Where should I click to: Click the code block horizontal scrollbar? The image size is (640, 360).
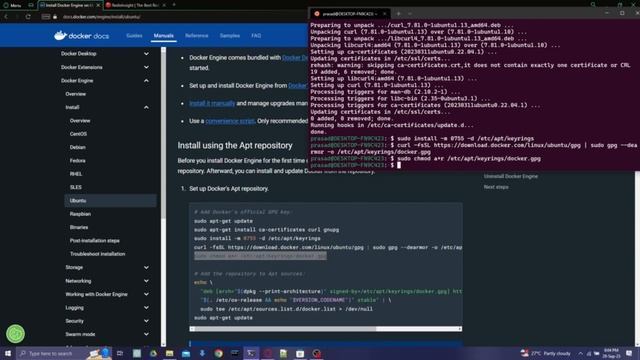(x=286, y=329)
